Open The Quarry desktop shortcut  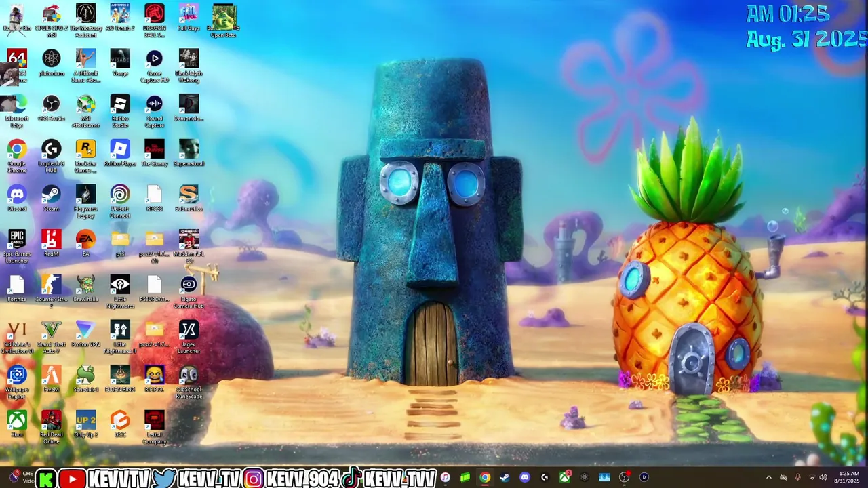click(155, 154)
